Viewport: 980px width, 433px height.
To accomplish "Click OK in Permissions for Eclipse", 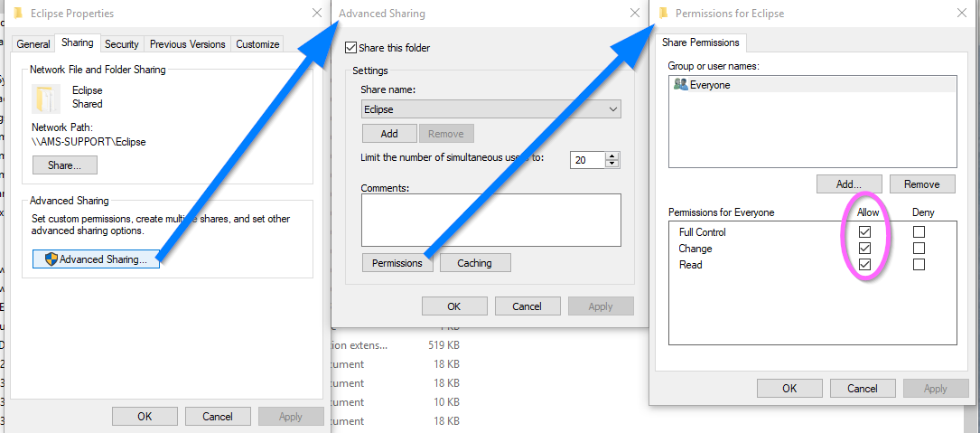I will [x=789, y=388].
